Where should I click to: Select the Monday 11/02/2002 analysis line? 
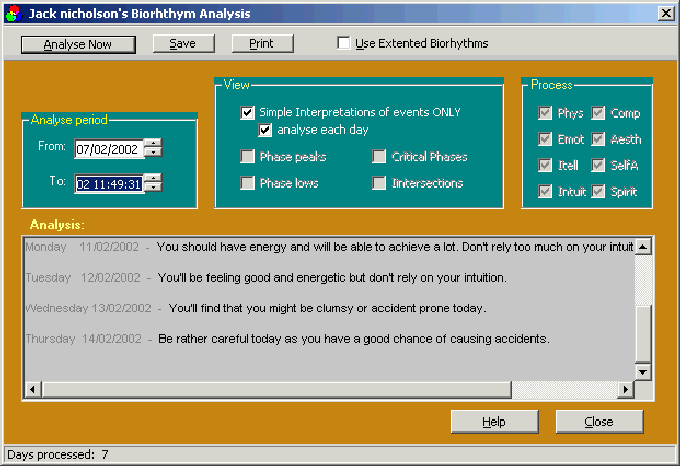click(x=330, y=247)
